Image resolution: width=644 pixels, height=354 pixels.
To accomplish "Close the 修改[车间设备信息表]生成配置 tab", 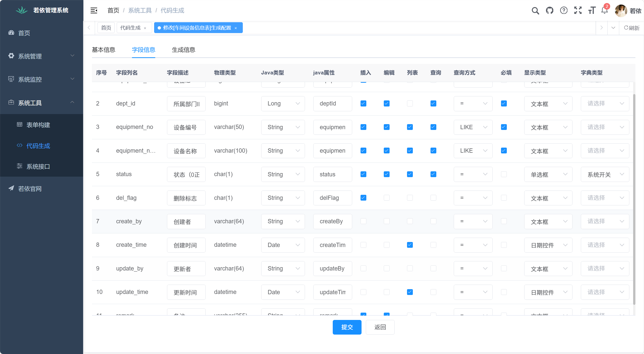I will tap(236, 28).
